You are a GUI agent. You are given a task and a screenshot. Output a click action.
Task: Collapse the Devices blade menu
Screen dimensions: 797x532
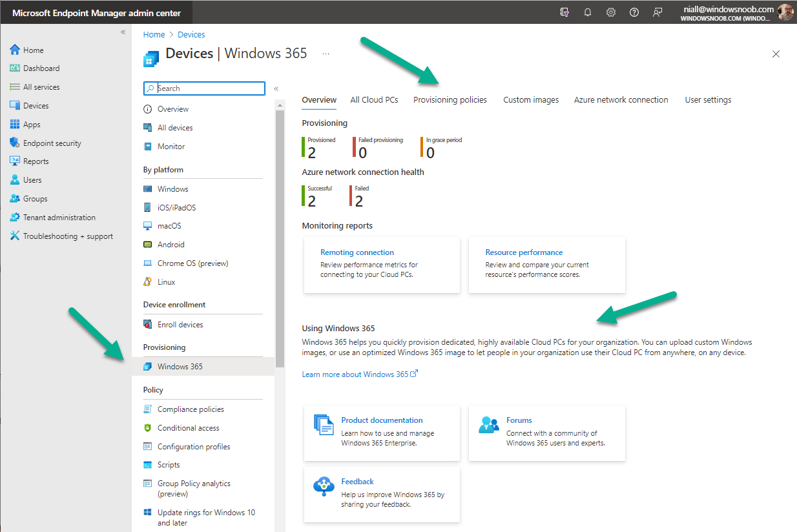(276, 88)
